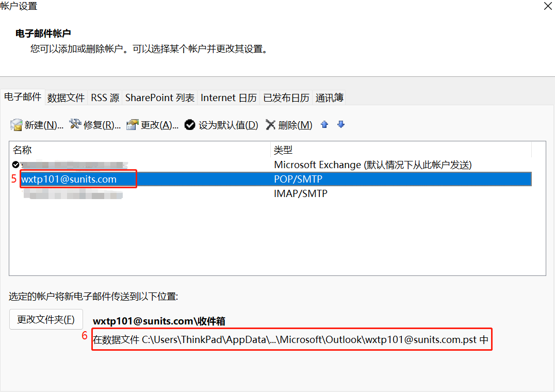Viewport: 555px width, 392px height.
Task: Switch to the 通讯簿 tab
Action: 329,97
